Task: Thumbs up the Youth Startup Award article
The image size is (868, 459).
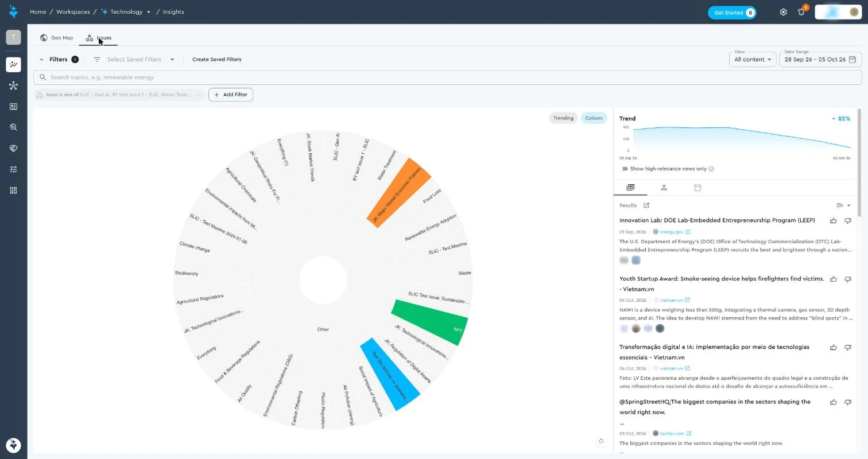Action: click(x=833, y=279)
